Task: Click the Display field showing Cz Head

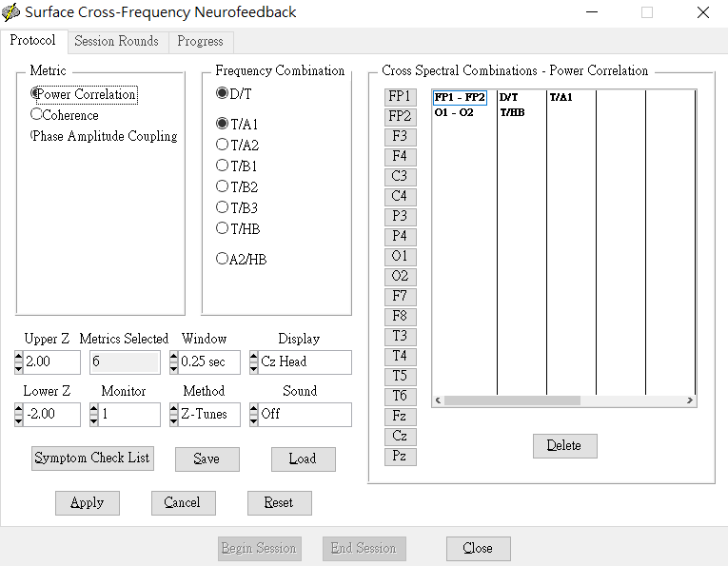Action: tap(305, 362)
